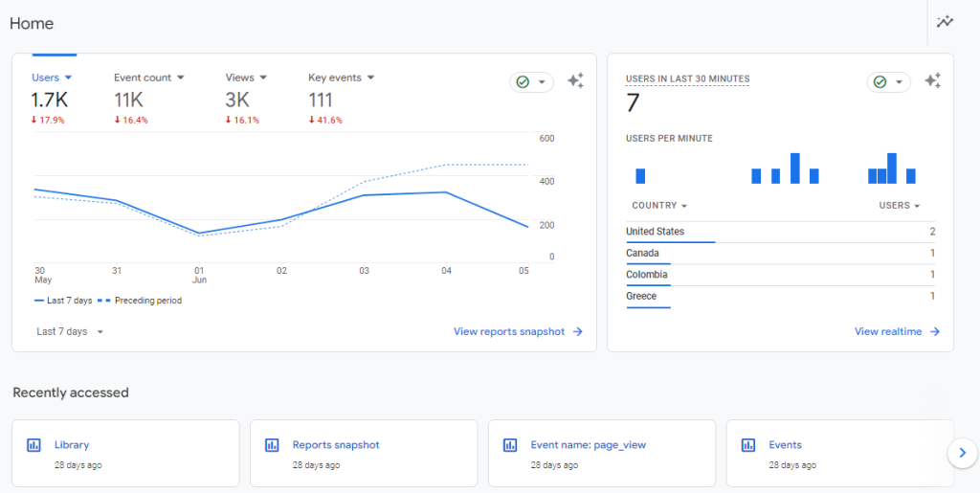Click the first bar in users-per-minute chart

click(x=640, y=176)
